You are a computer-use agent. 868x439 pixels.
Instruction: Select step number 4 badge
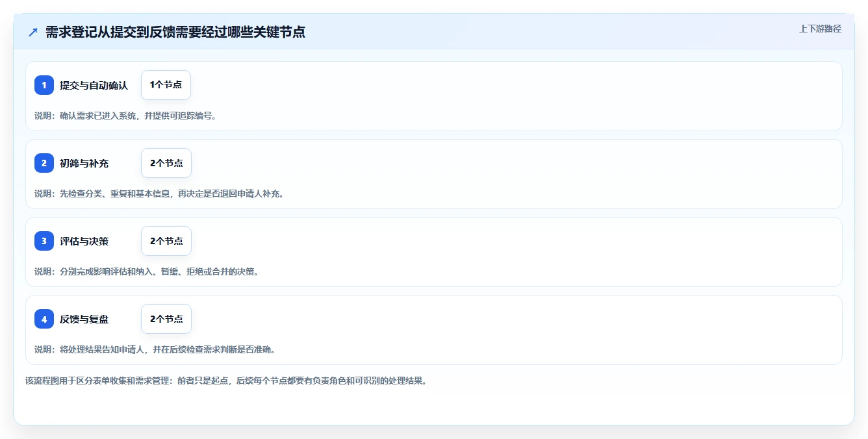point(44,319)
